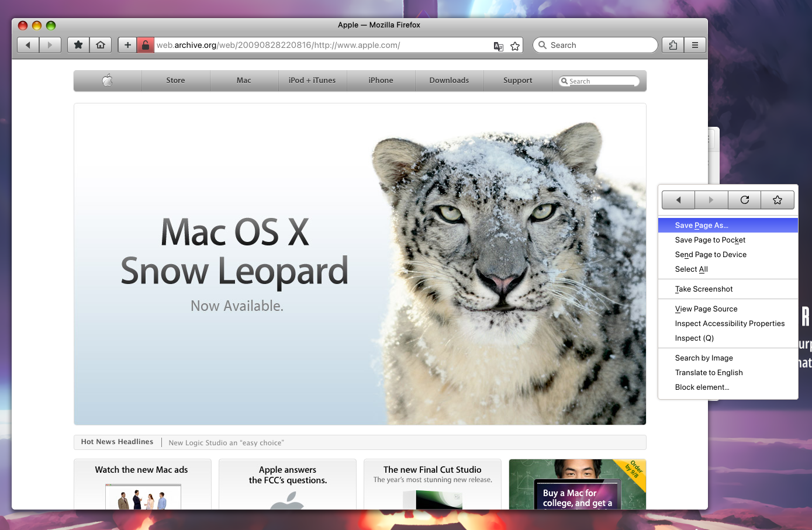Click Reload icon in the context menu
This screenshot has width=812, height=530.
pyautogui.click(x=745, y=200)
